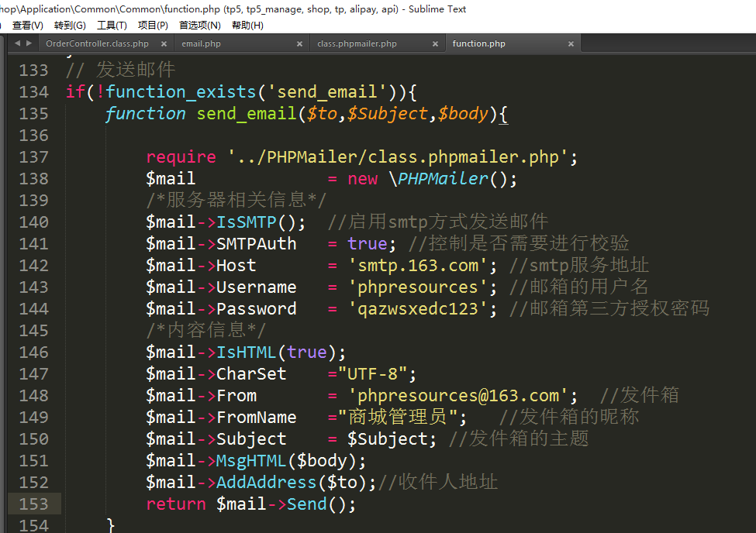The image size is (756, 533).
Task: Open the 工具(T) menu
Action: coord(112,26)
